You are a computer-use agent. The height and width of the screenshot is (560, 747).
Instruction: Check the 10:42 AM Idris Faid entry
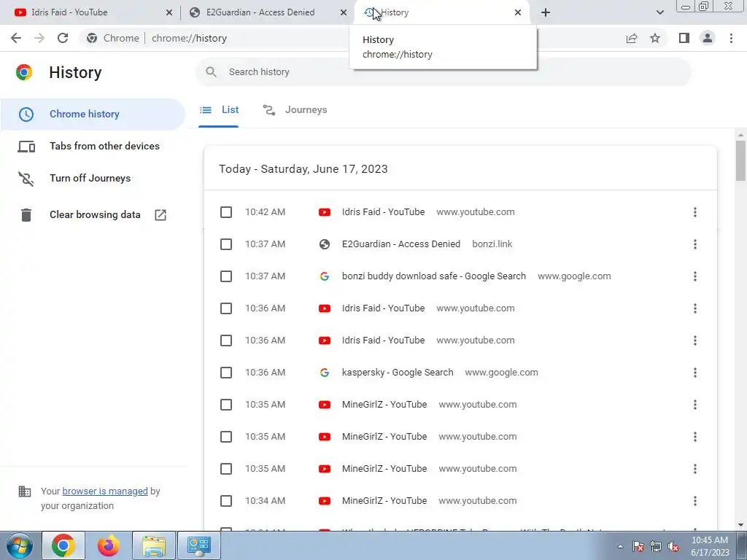click(226, 212)
